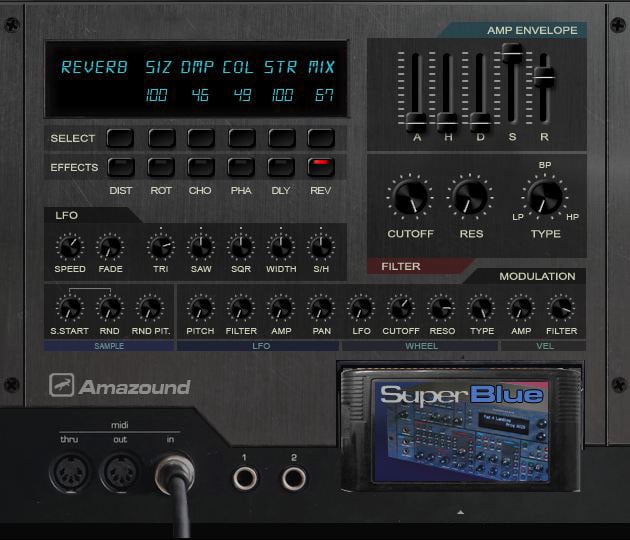This screenshot has width=630, height=540.
Task: Click the Release (R) envelope slider handle
Action: click(544, 77)
